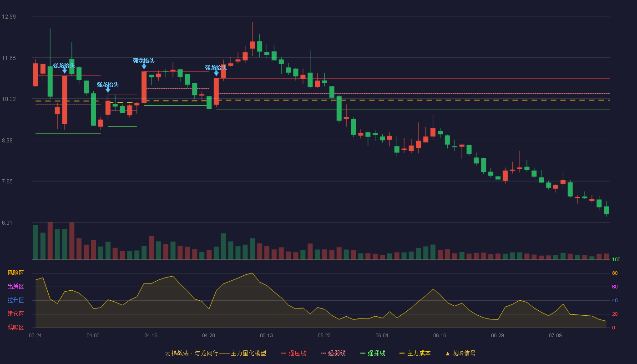This screenshot has height=364, width=637.
Task: Click the 建仓区 zone label
Action: 15,314
